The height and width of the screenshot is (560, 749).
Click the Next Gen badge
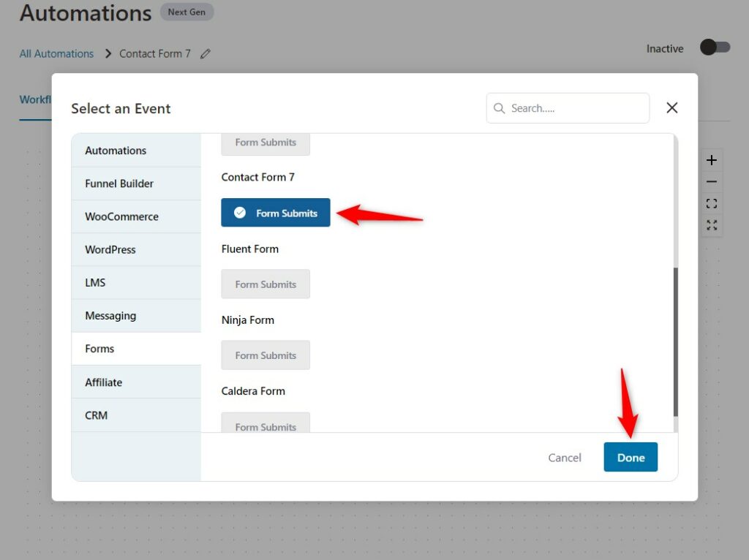click(187, 12)
